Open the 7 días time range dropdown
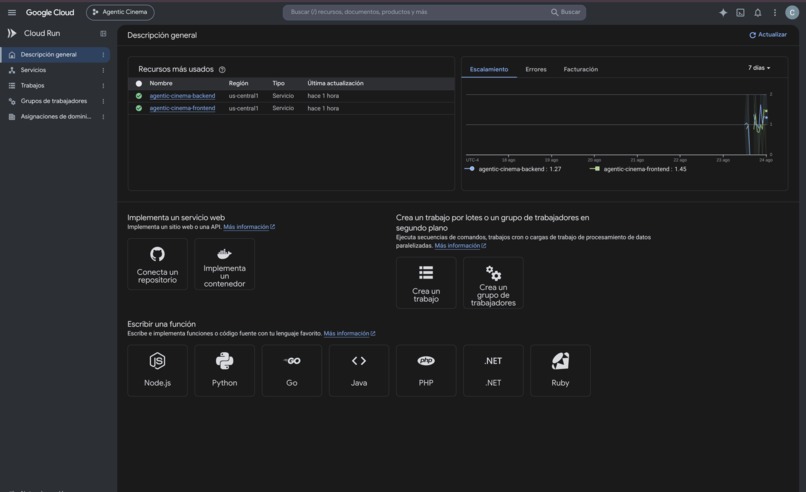The image size is (806, 492). [x=759, y=68]
